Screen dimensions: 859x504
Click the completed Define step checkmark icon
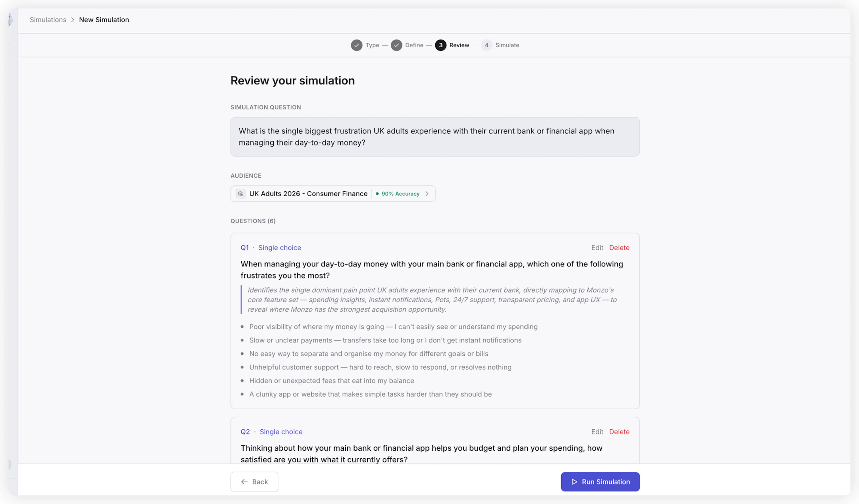(x=396, y=45)
